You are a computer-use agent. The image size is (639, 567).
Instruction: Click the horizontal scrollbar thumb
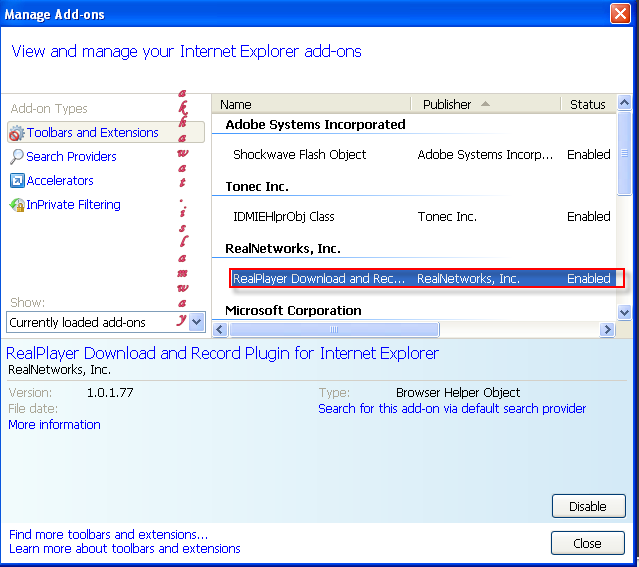click(x=334, y=329)
